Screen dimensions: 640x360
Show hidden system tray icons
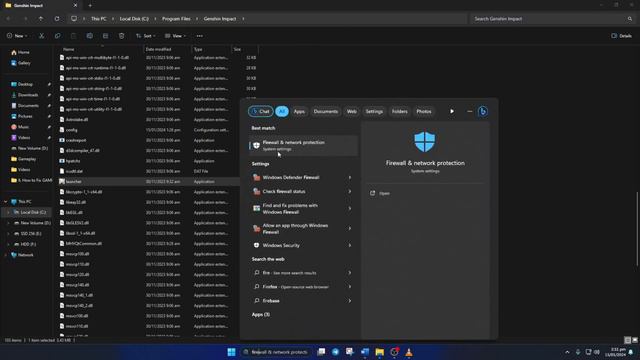click(567, 352)
